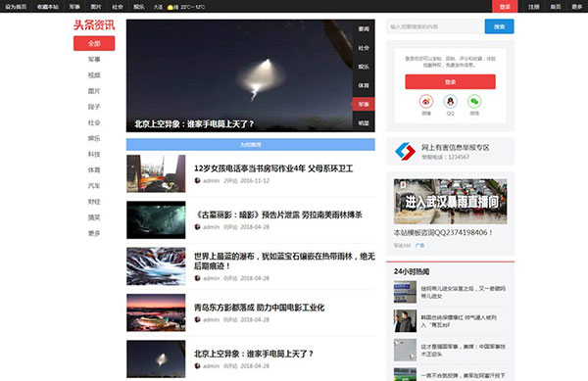Click the red-blue report center logo
This screenshot has height=381, width=588.
pos(405,152)
